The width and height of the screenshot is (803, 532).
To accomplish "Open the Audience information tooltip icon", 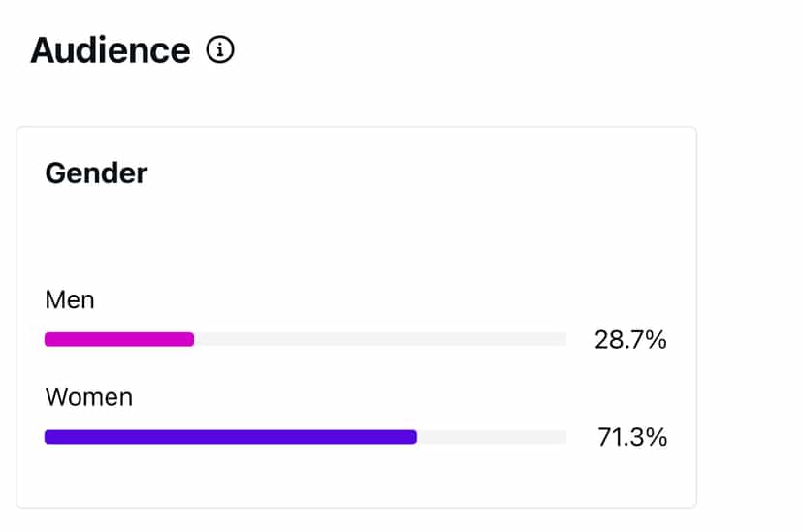I will (x=220, y=49).
